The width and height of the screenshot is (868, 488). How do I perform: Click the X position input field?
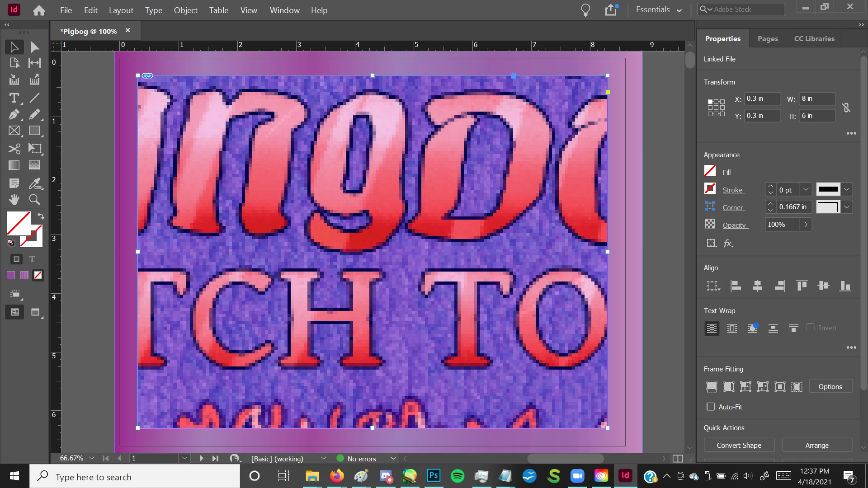762,99
